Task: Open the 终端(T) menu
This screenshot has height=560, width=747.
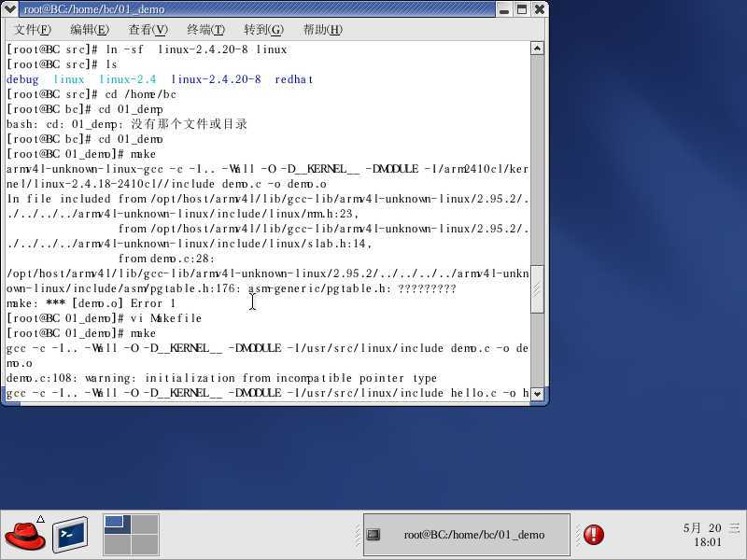Action: (x=205, y=30)
